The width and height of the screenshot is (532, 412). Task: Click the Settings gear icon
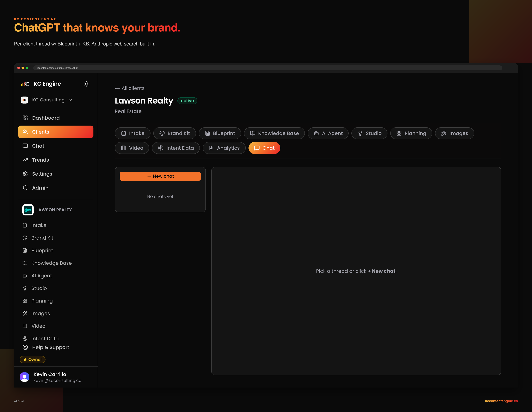coord(25,174)
